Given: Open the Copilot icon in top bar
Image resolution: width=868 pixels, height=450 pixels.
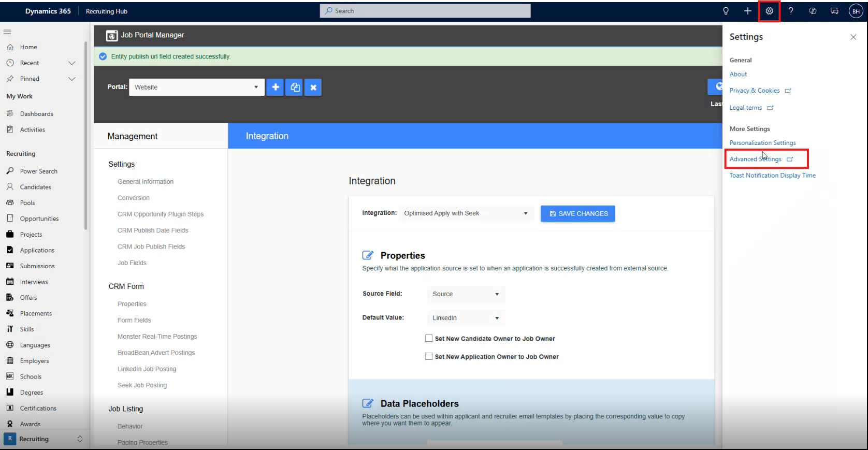Looking at the screenshot, I should (x=813, y=11).
